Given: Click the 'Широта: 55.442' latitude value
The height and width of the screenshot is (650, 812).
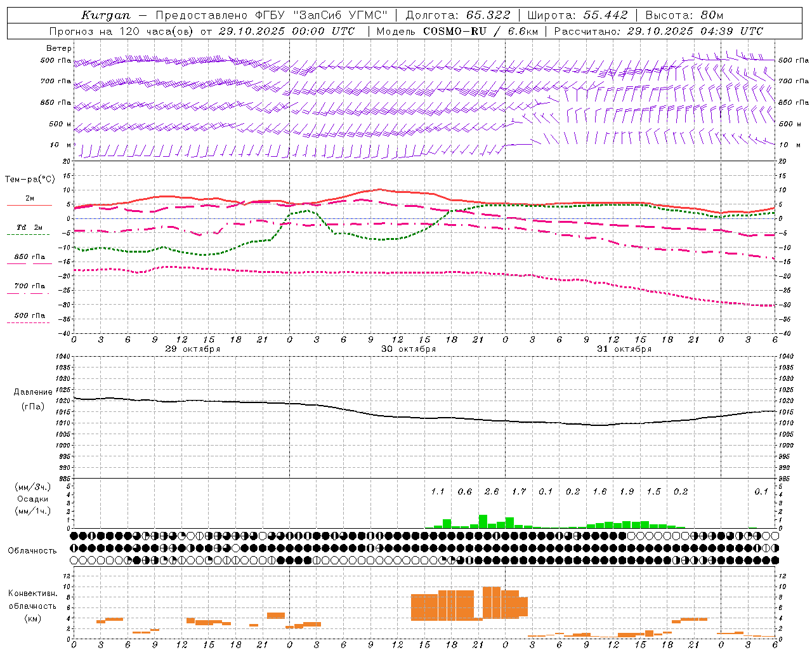Looking at the screenshot, I should tap(578, 15).
